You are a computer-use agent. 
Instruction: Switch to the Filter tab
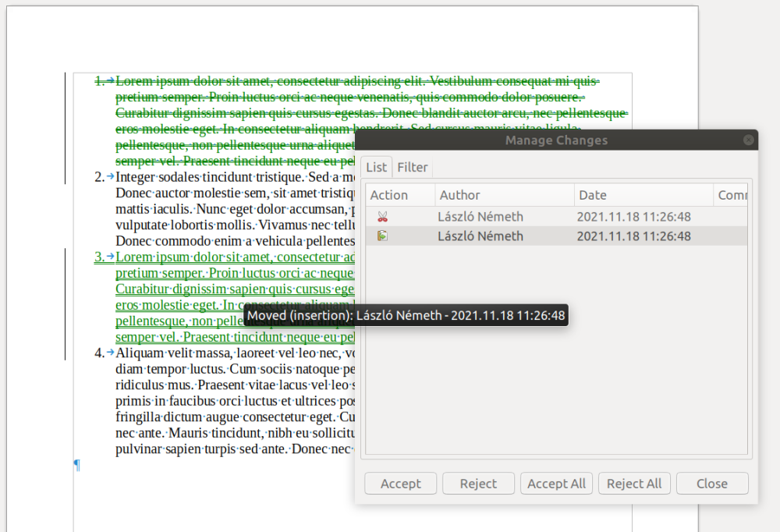413,167
